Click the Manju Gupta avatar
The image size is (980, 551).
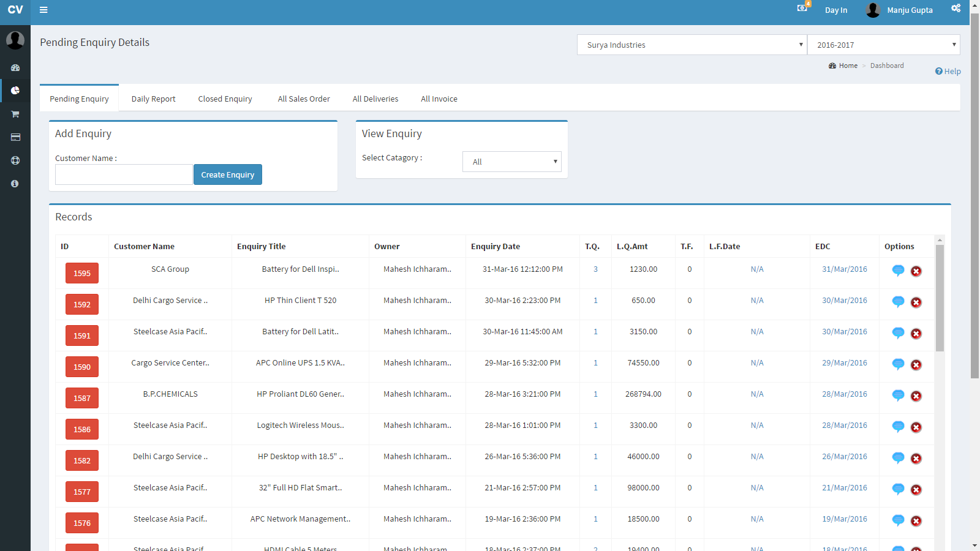click(873, 10)
